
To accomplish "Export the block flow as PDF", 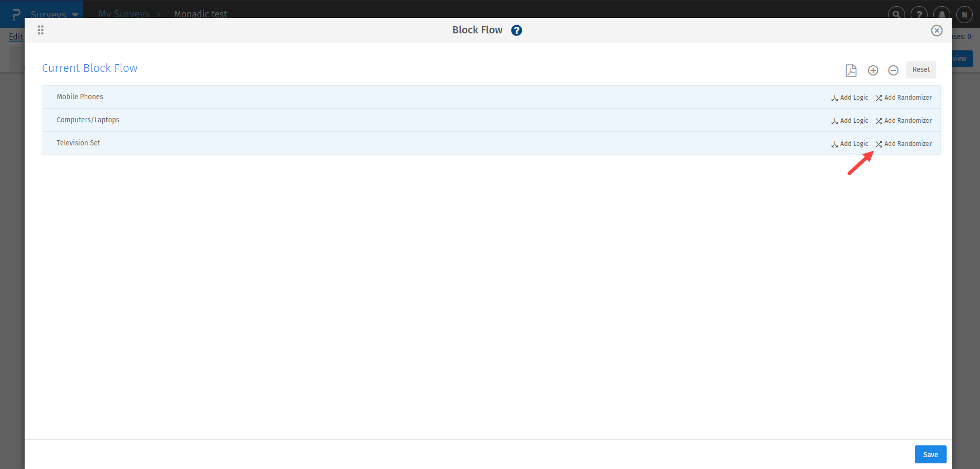I will [851, 70].
